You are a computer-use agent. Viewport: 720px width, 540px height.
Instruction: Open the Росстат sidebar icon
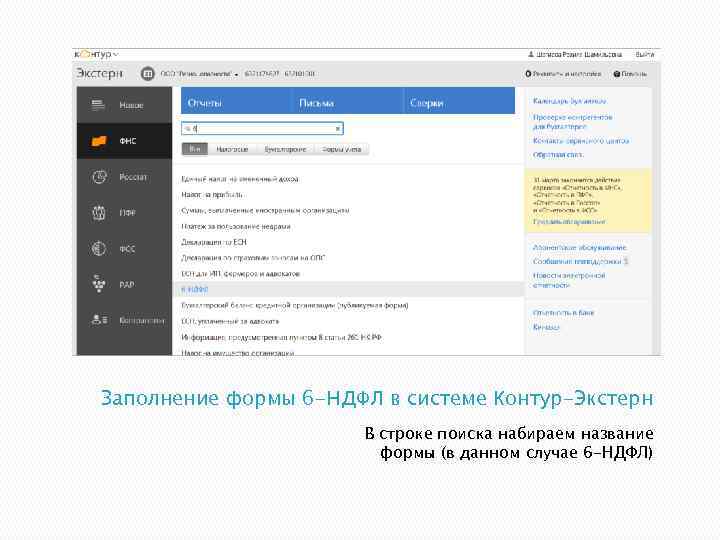(x=99, y=177)
